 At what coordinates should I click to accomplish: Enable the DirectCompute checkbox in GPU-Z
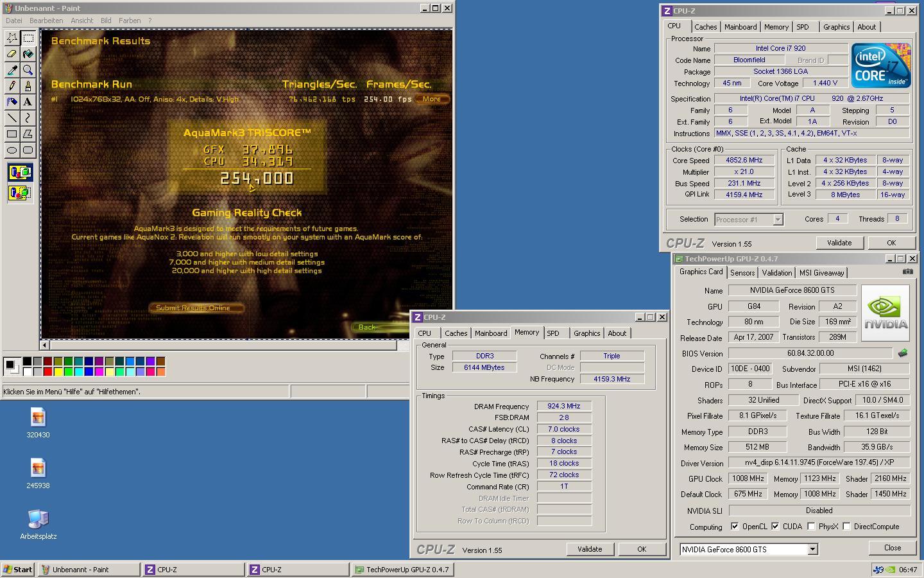(846, 527)
